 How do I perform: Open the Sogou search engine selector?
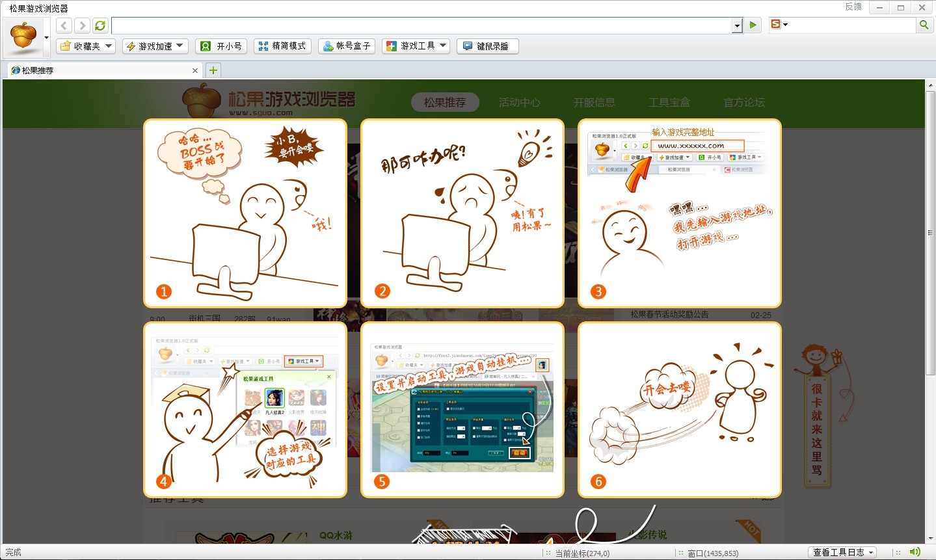[x=779, y=25]
